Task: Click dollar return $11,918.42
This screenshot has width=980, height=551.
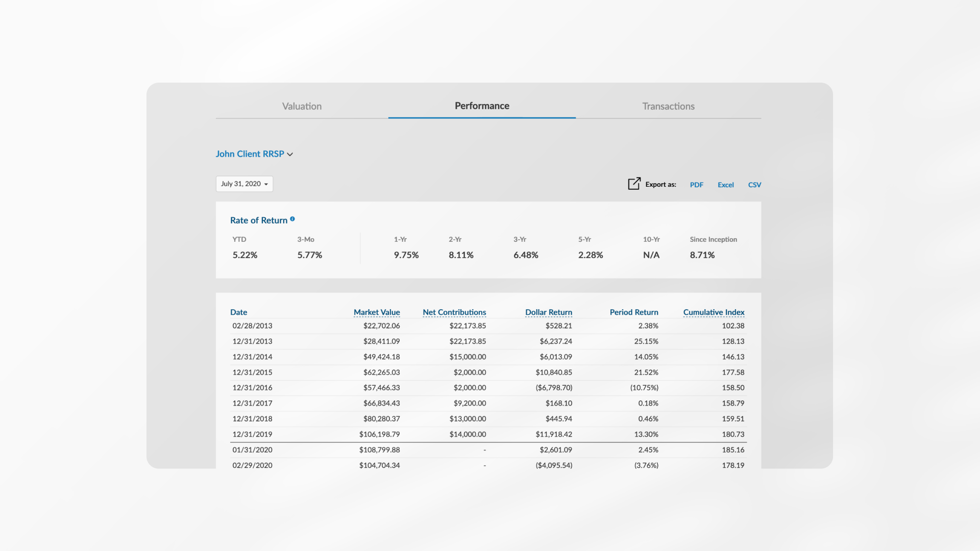Action: 554,434
